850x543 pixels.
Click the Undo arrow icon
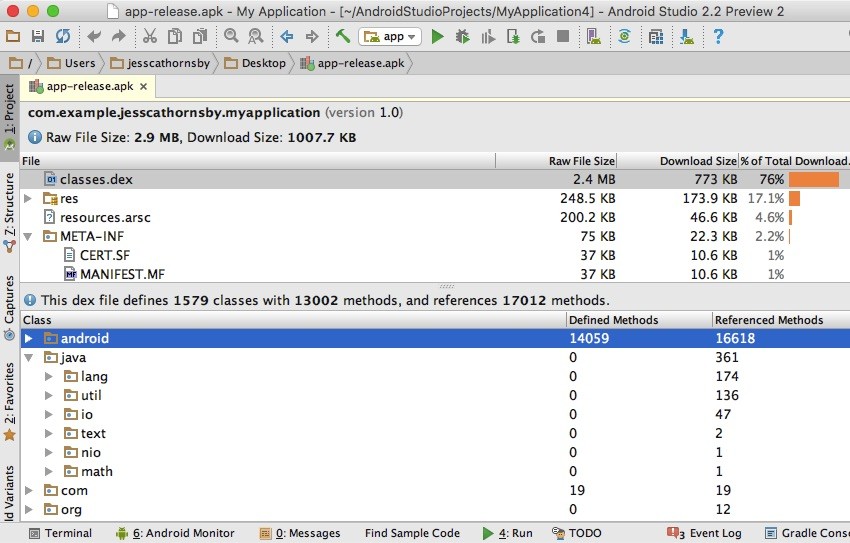[x=94, y=36]
